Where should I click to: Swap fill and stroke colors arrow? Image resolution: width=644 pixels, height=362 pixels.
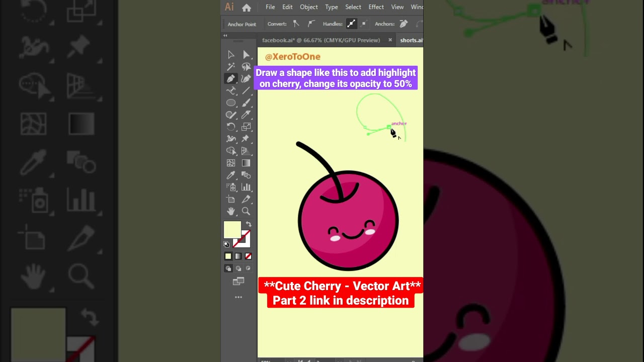pos(248,224)
